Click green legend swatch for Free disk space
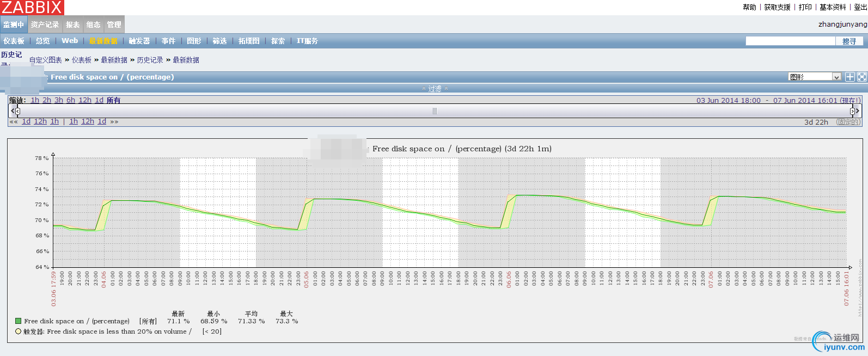Viewport: 868px width, 356px height. (19, 321)
